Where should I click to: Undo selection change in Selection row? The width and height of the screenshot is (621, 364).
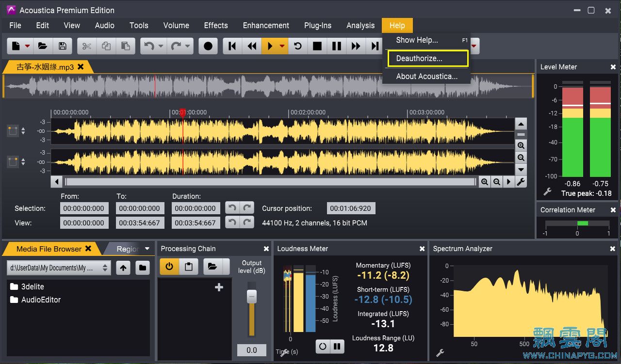click(233, 208)
